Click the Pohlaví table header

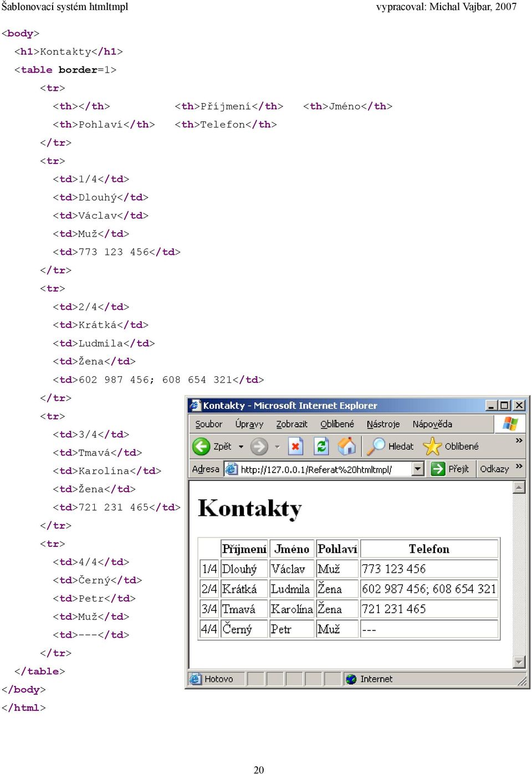click(x=337, y=549)
